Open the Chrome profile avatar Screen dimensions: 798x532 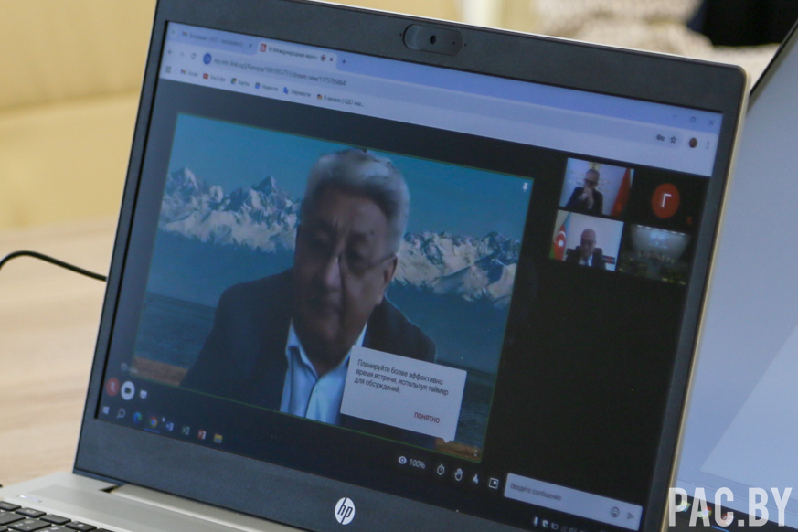[x=693, y=143]
